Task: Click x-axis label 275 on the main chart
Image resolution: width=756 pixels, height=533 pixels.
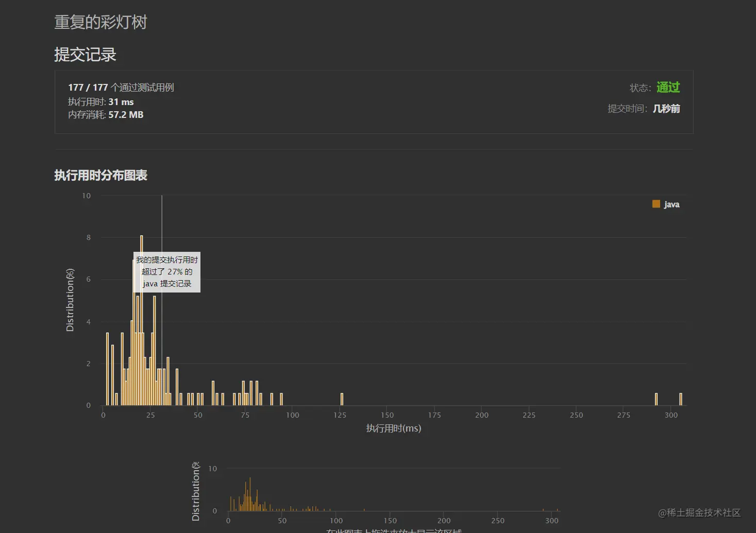Action: 624,415
